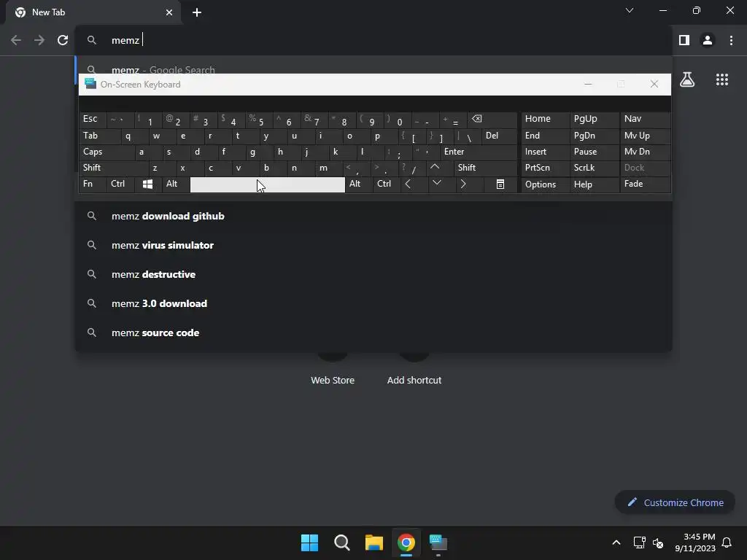Click the Help key on keyboard
The height and width of the screenshot is (560, 747).
pos(594,184)
